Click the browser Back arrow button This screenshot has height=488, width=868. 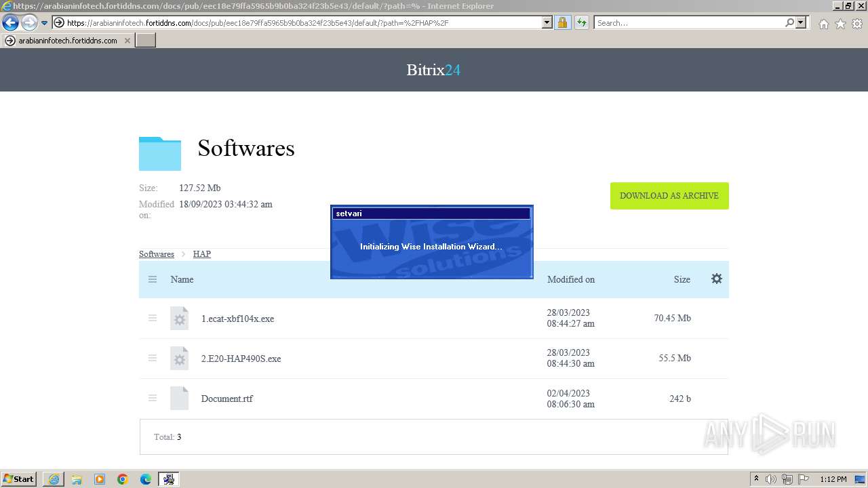[10, 23]
